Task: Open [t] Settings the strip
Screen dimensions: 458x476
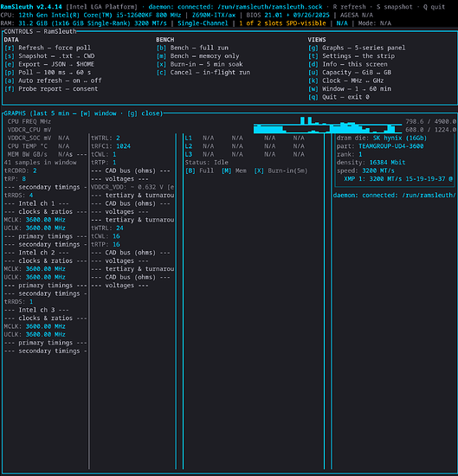Action: [x=352, y=56]
